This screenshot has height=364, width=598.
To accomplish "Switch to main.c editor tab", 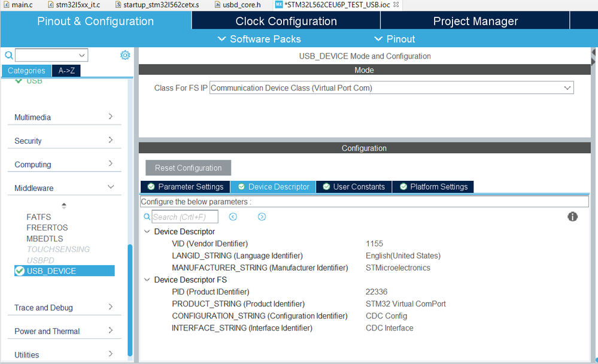I will [x=18, y=5].
